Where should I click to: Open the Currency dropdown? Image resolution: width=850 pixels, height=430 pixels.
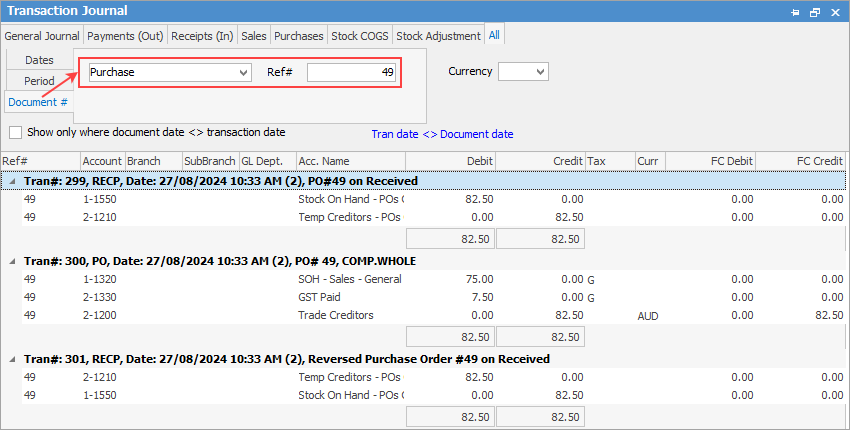(x=540, y=72)
